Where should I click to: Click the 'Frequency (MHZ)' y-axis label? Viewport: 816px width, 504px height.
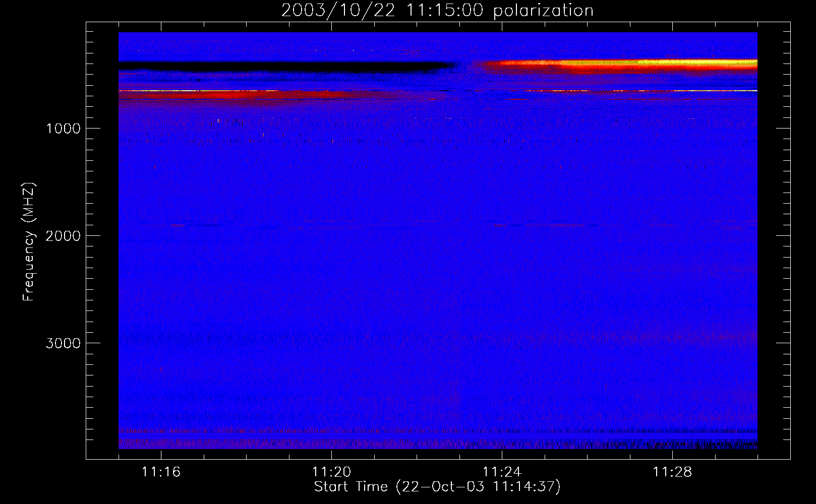pyautogui.click(x=29, y=241)
